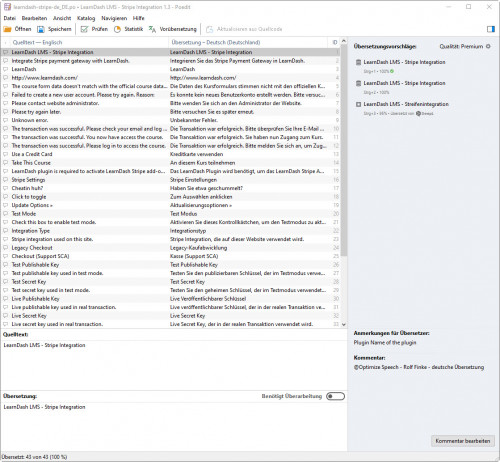Viewport: 500px width, 462px height.
Task: Click translator note 'Plugin Name of the plugin'
Action: (x=385, y=342)
